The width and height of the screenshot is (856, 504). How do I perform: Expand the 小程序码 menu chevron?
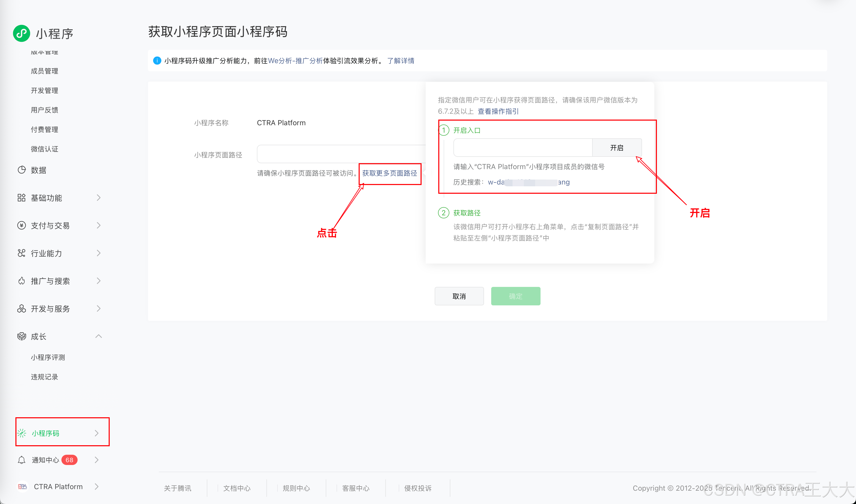tap(97, 433)
